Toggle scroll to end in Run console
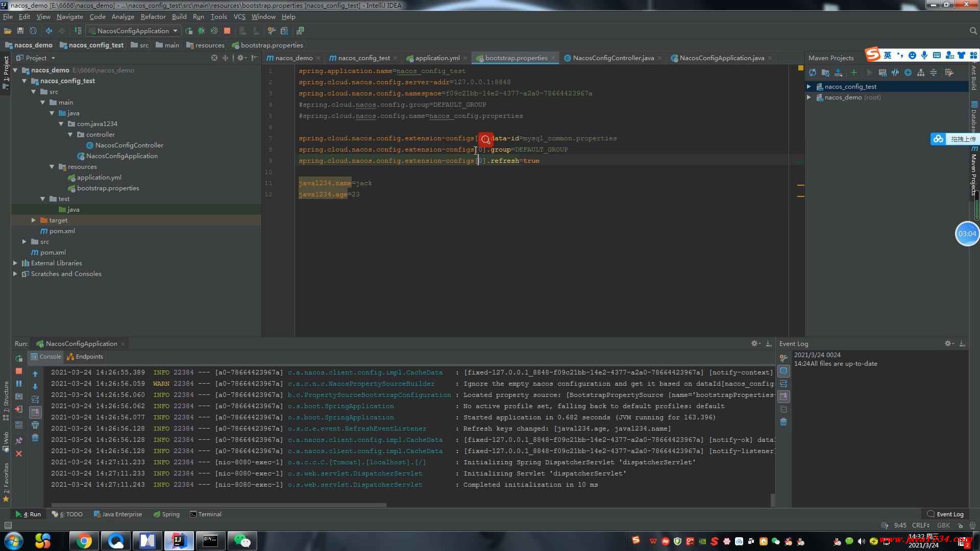Screen dimensions: 980x551 pyautogui.click(x=35, y=412)
